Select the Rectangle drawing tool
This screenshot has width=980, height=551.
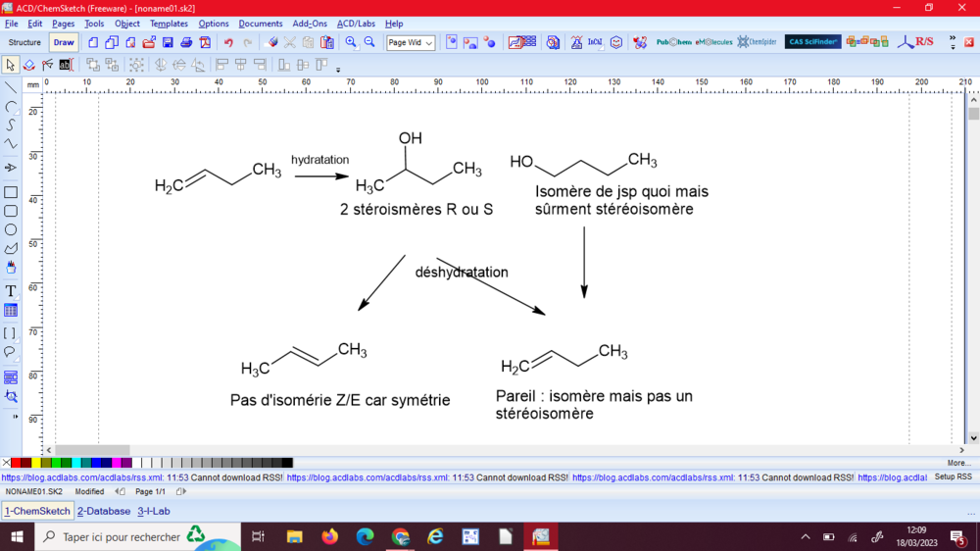point(11,193)
